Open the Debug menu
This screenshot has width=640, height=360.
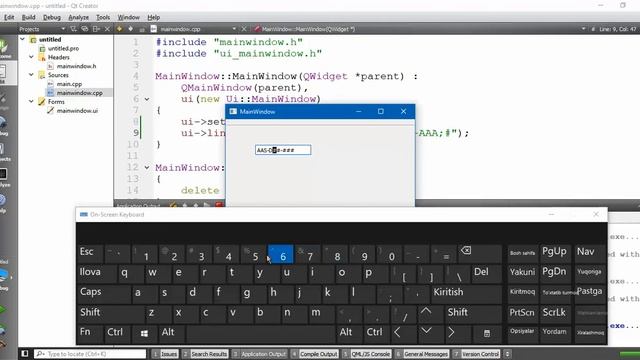(x=52, y=17)
